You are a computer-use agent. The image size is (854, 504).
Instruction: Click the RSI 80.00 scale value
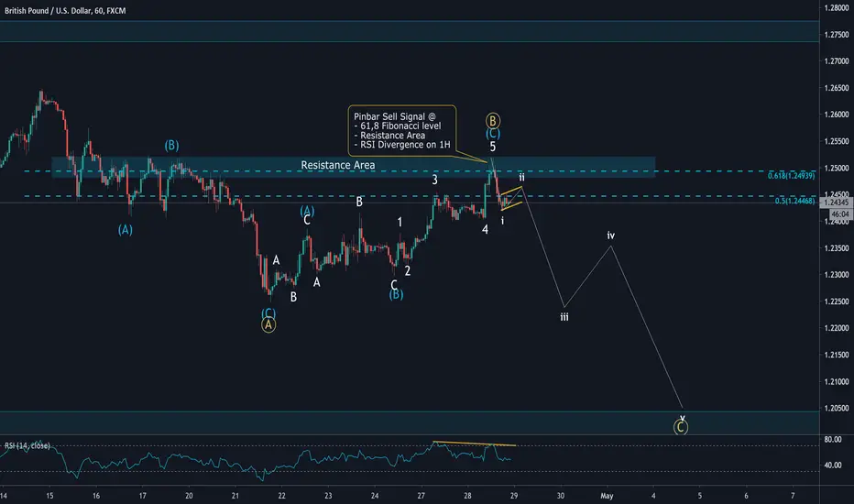[x=833, y=440]
